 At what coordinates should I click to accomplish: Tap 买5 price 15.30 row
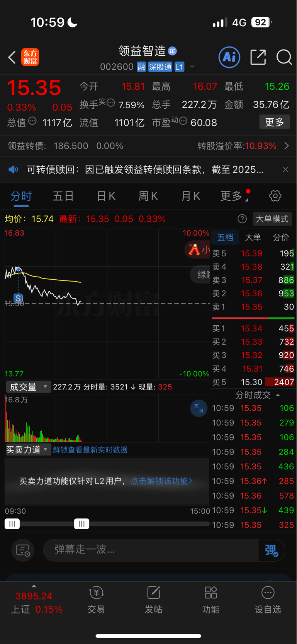pyautogui.click(x=253, y=382)
